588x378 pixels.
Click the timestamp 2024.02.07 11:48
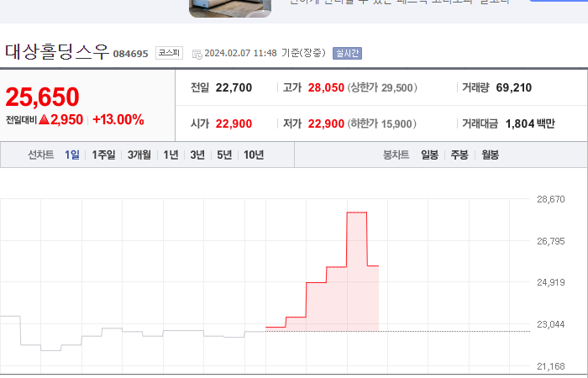241,53
